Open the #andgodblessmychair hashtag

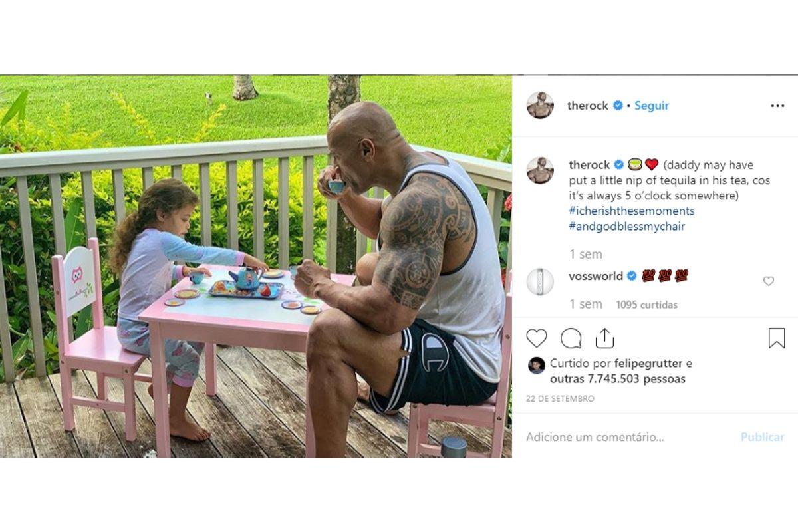tap(627, 226)
